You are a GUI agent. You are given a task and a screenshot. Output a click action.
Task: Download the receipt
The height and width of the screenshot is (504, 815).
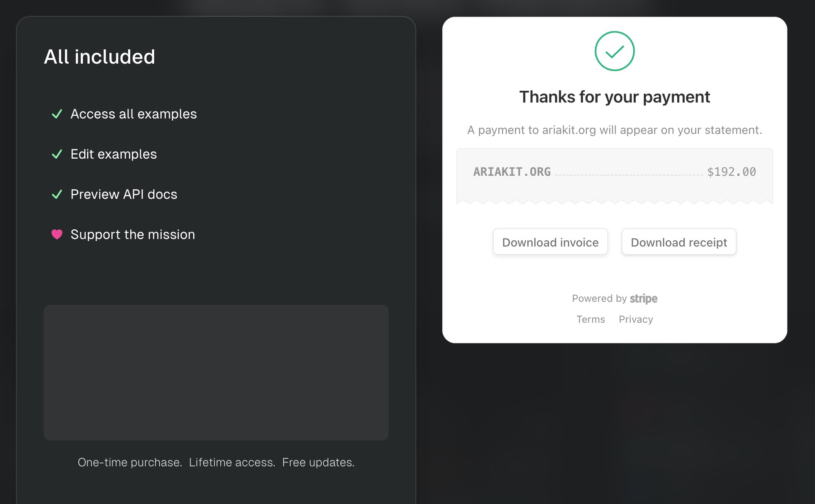(679, 242)
